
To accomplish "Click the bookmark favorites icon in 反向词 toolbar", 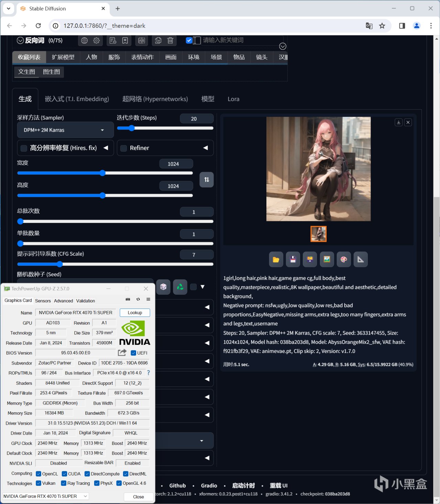I will [125, 41].
